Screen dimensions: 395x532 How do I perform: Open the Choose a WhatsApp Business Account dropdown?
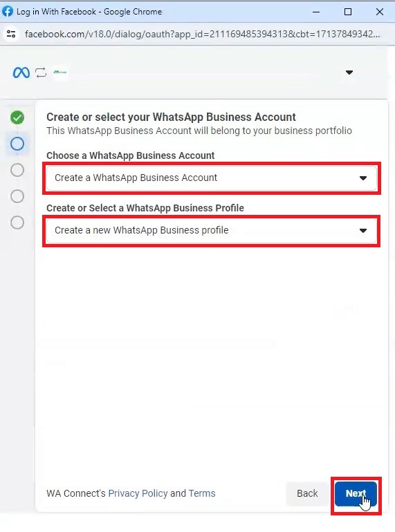coord(212,178)
